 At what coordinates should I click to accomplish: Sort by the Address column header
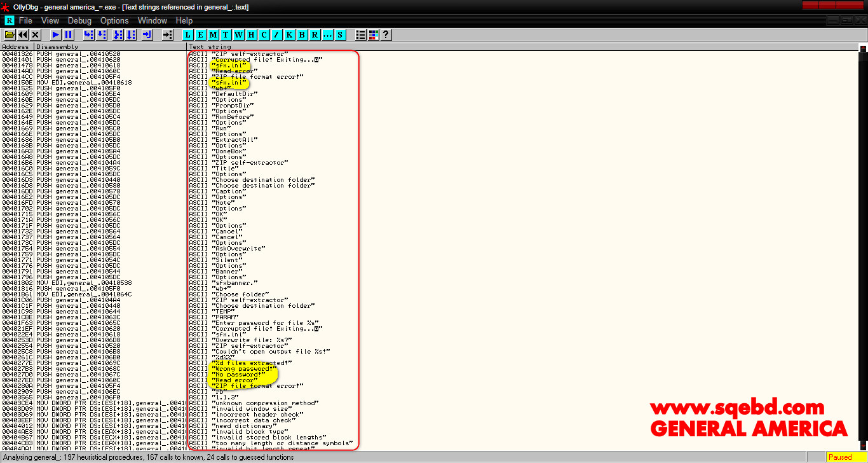pyautogui.click(x=17, y=46)
